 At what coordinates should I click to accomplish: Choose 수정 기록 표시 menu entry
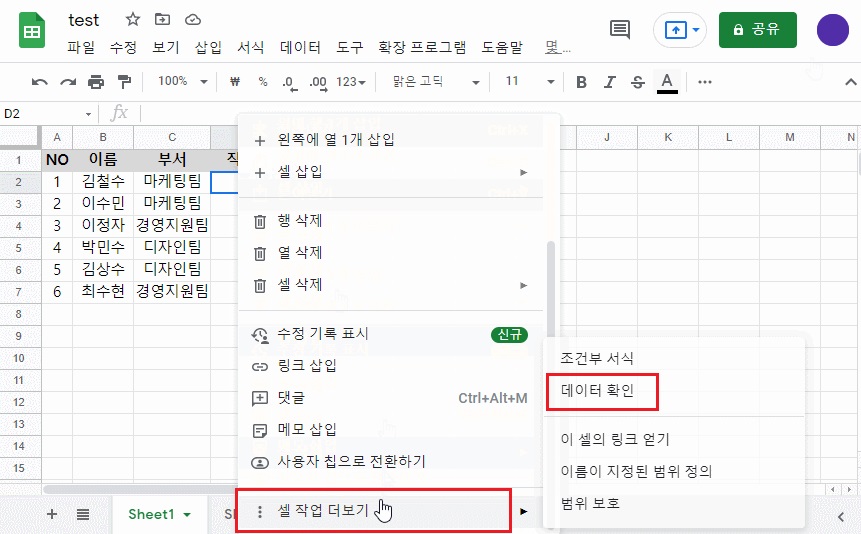(x=390, y=334)
